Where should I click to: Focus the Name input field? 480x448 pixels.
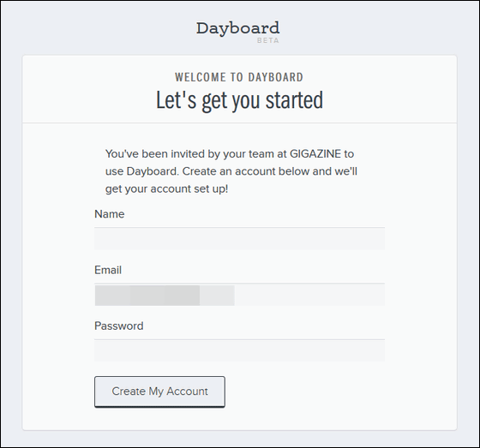point(239,239)
